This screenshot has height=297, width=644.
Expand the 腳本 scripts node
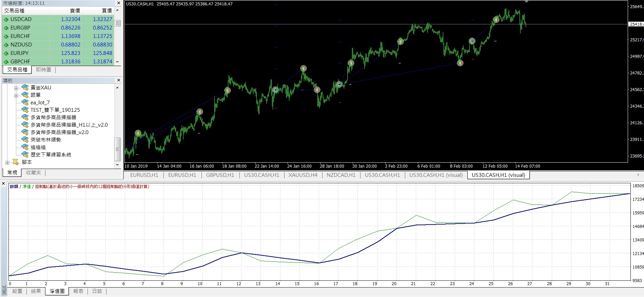[x=7, y=162]
